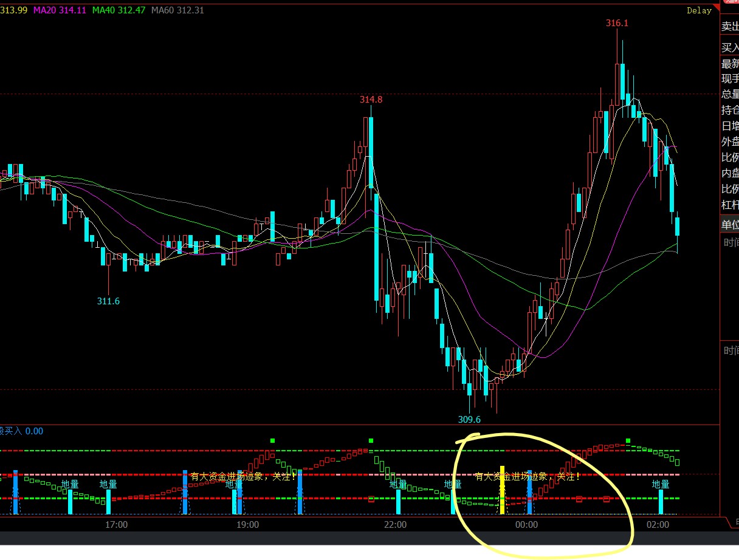
Task: Click the 有大资金进场迹象 alert near 19:00
Action: pyautogui.click(x=243, y=477)
